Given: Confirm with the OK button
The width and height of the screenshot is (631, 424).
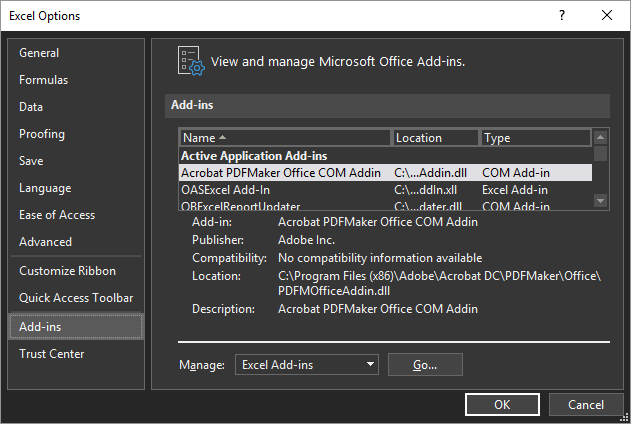Looking at the screenshot, I should [x=502, y=404].
